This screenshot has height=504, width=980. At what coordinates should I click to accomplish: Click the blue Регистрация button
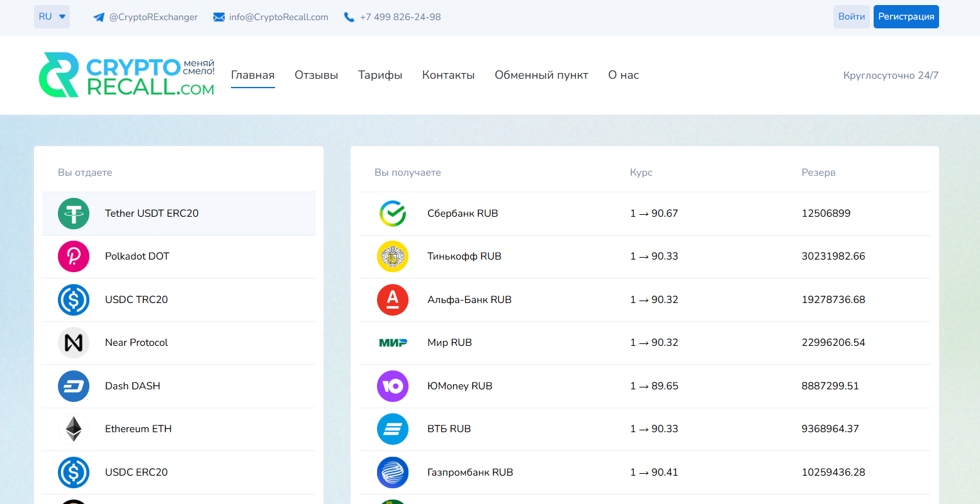click(906, 17)
